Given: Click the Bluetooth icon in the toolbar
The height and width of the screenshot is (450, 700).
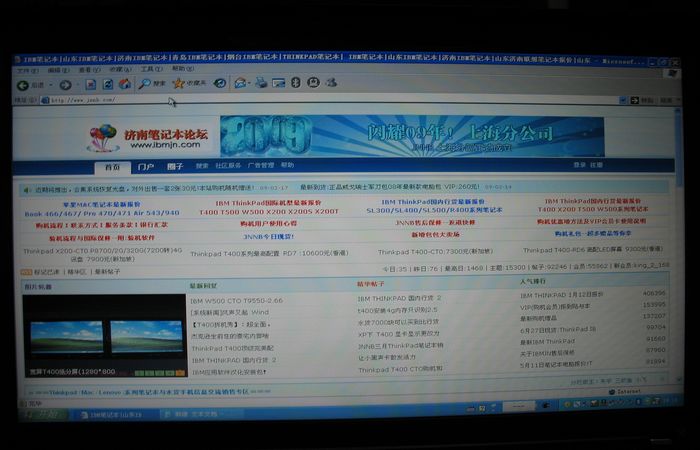Looking at the screenshot, I should pos(296,82).
